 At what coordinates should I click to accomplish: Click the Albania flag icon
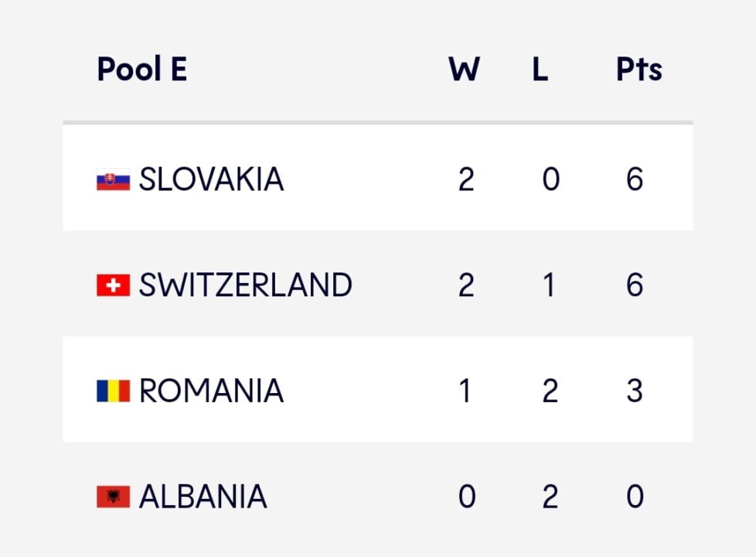pyautogui.click(x=113, y=497)
